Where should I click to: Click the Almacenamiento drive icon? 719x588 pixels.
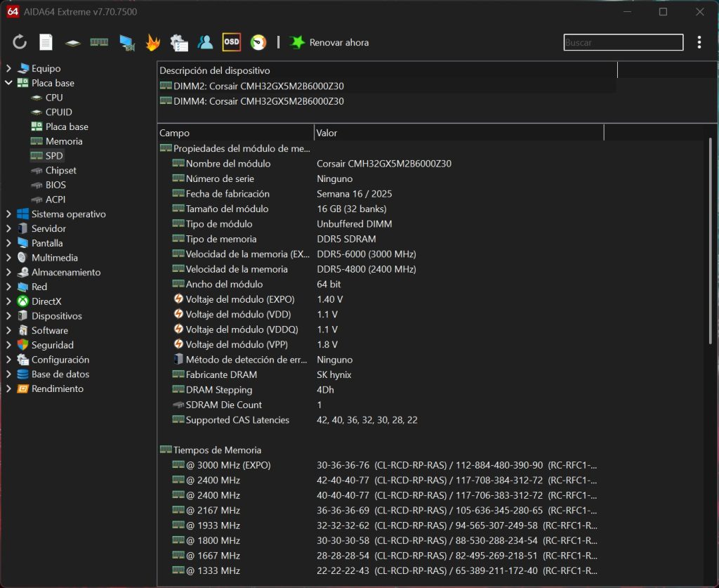click(23, 273)
